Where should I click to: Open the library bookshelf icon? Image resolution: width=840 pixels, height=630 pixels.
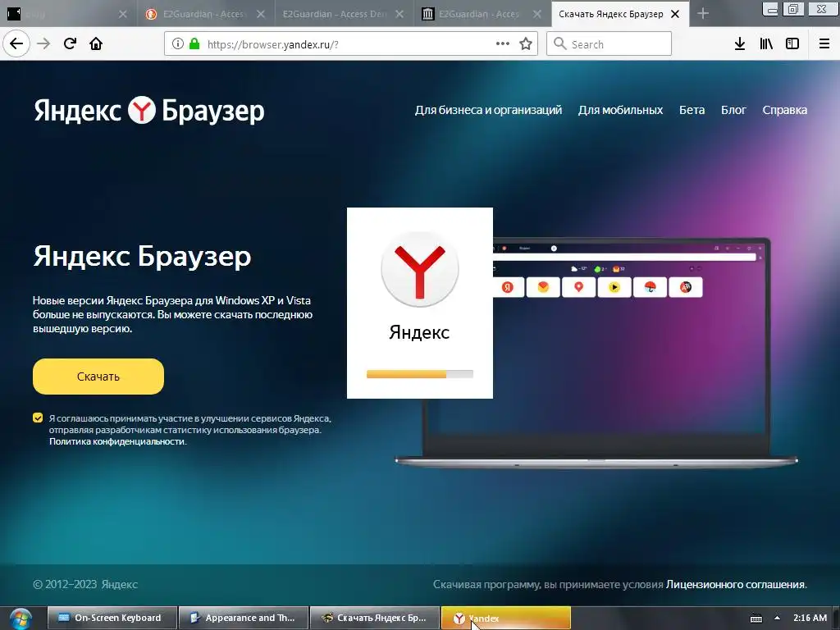coord(766,44)
